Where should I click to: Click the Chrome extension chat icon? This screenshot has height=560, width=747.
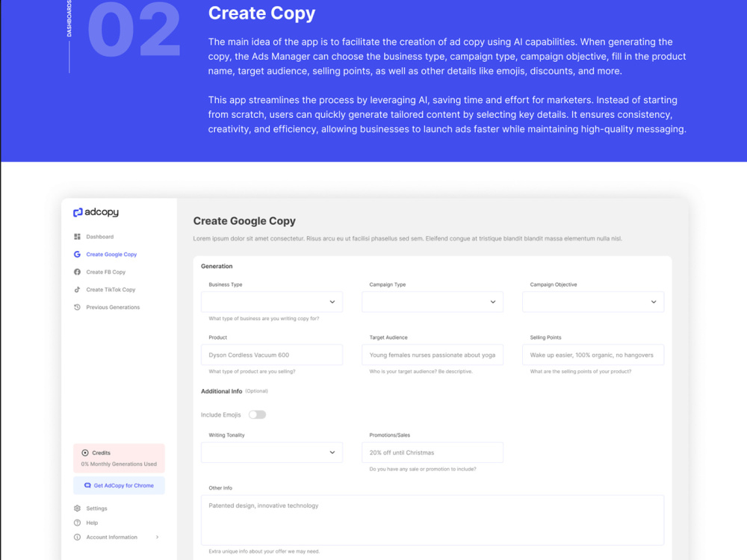[x=87, y=486]
